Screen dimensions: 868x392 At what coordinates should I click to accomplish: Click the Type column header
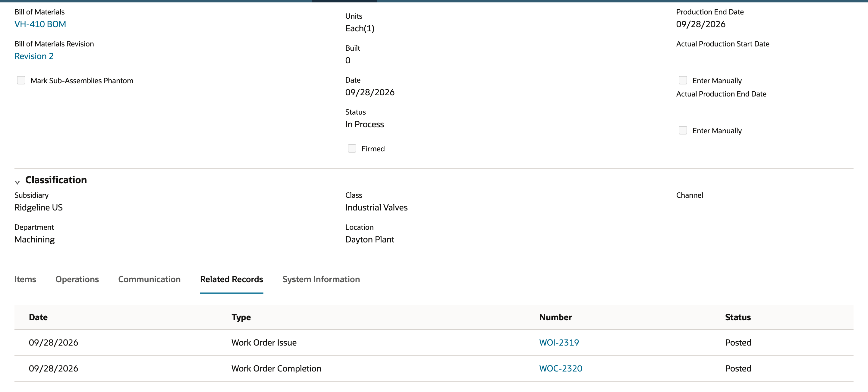pos(241,317)
